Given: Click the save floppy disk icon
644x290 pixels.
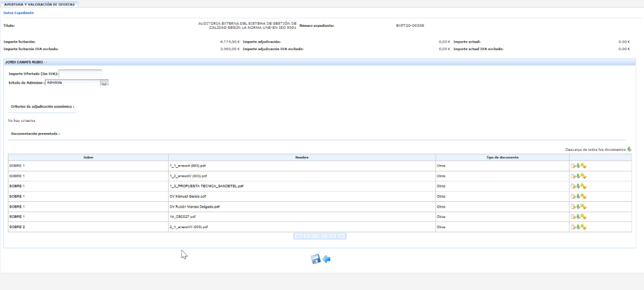Looking at the screenshot, I should [x=315, y=259].
